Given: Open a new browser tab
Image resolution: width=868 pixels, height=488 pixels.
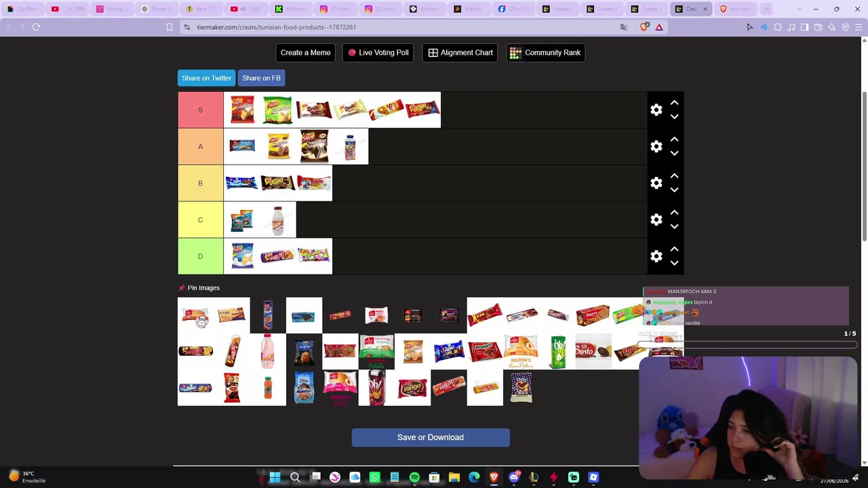Looking at the screenshot, I should (766, 9).
